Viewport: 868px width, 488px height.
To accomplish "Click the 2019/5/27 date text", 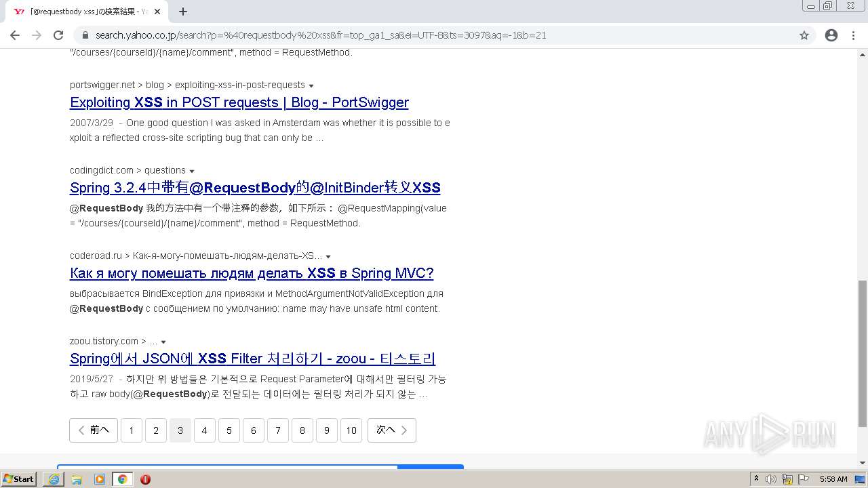I will (x=92, y=380).
